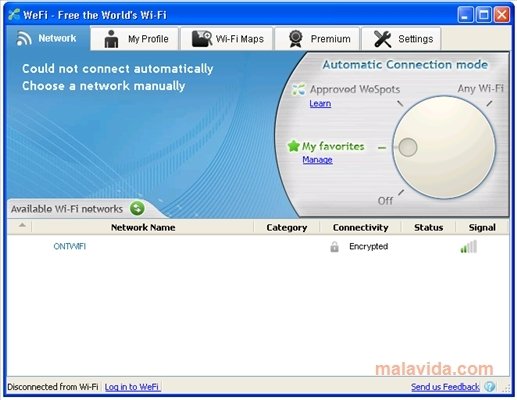Screen dimensions: 517x400
Task: Select Approved WeSpots connection mode
Action: 355,89
